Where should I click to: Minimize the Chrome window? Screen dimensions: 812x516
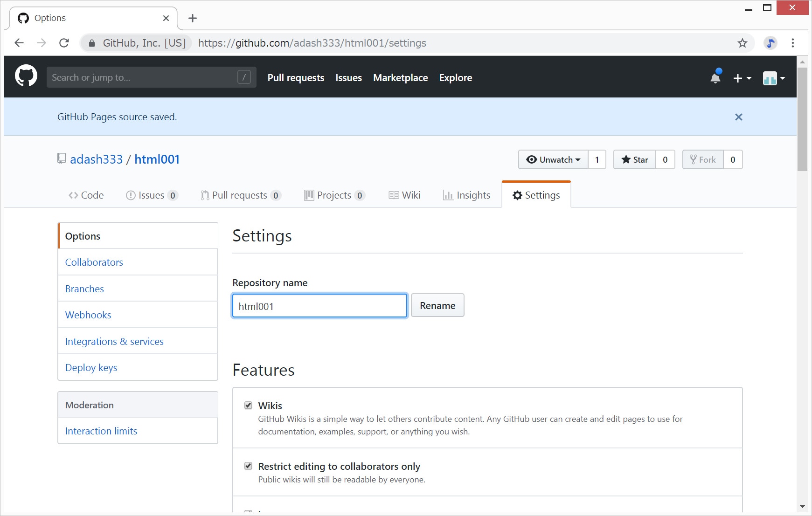point(749,8)
